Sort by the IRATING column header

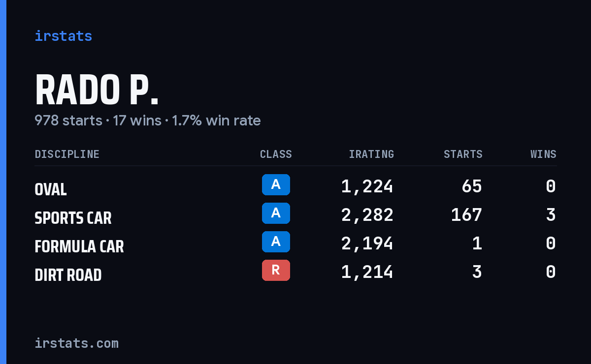tap(371, 154)
